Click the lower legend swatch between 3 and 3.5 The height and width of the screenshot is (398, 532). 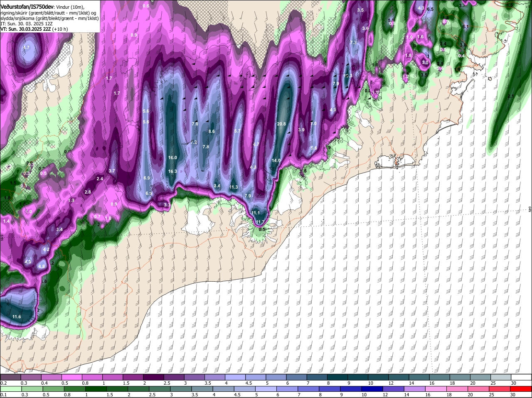point(182,389)
